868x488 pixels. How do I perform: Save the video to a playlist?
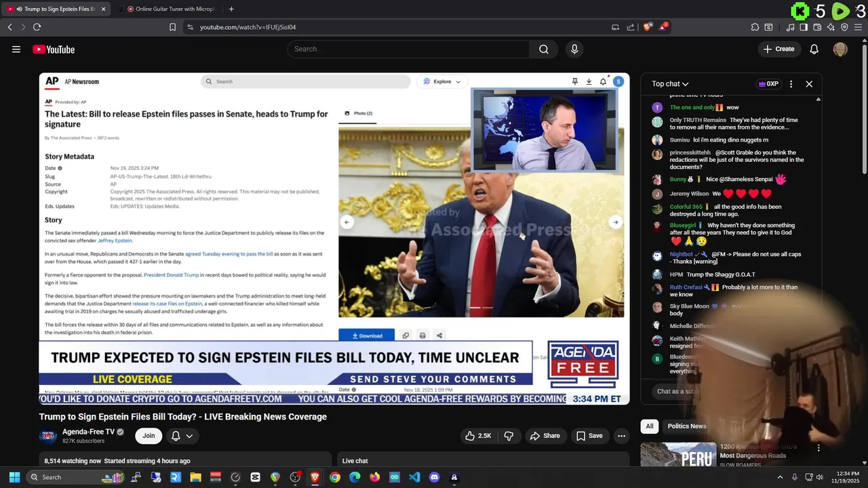[589, 436]
